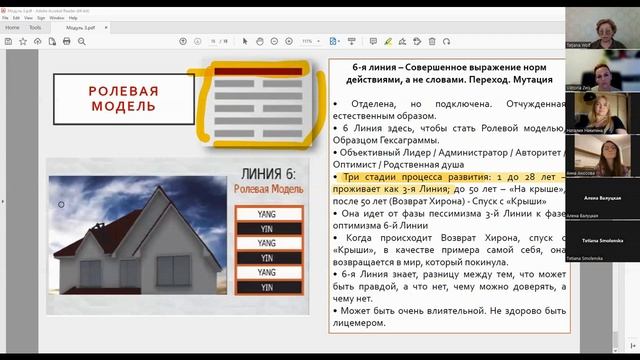Select Наталия Никитина's video thumbnail
This screenshot has height=360, width=640.
point(602,113)
